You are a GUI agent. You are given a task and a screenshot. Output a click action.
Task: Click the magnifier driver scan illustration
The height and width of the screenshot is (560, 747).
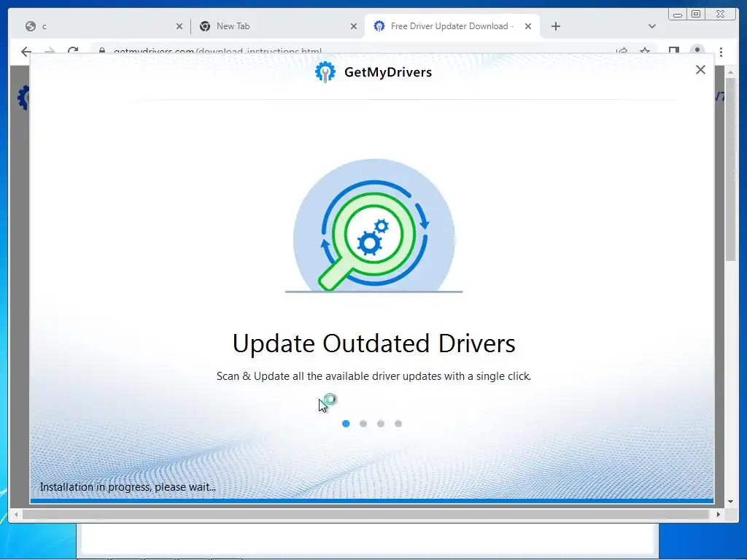[374, 225]
